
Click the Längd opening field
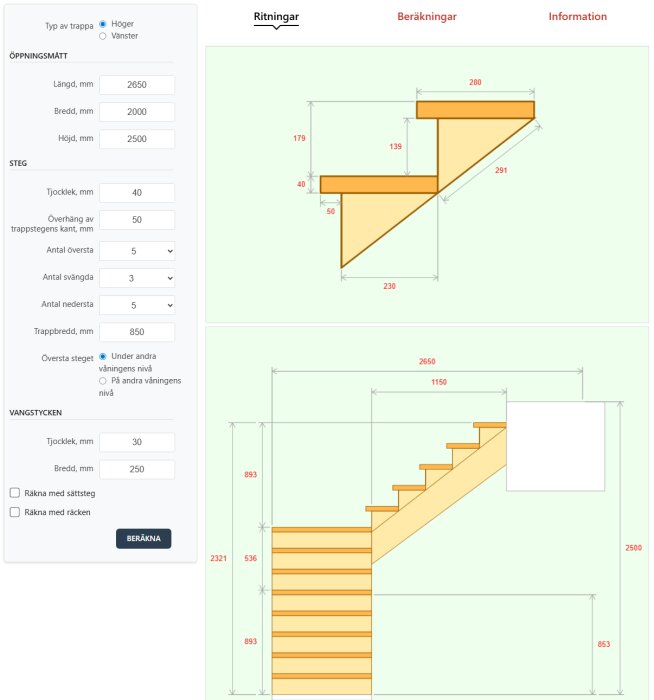(x=137, y=85)
